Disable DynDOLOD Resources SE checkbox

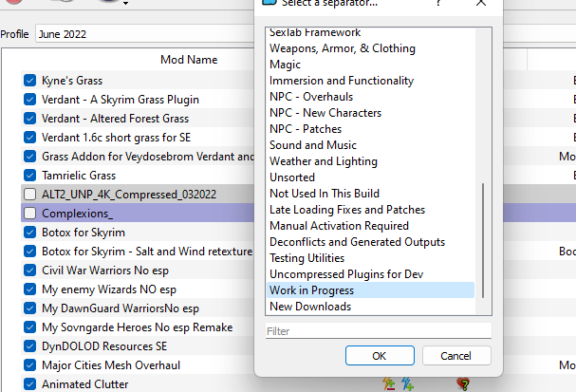click(x=29, y=346)
